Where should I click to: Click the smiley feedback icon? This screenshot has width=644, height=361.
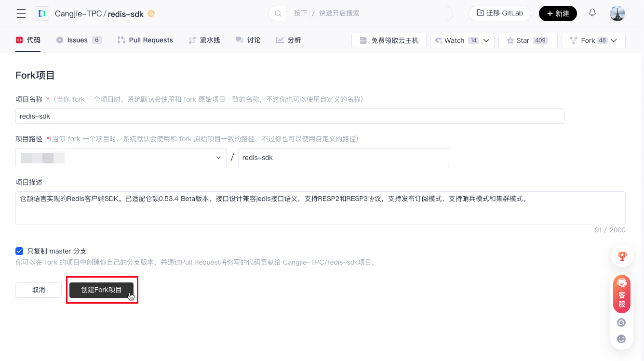621,339
